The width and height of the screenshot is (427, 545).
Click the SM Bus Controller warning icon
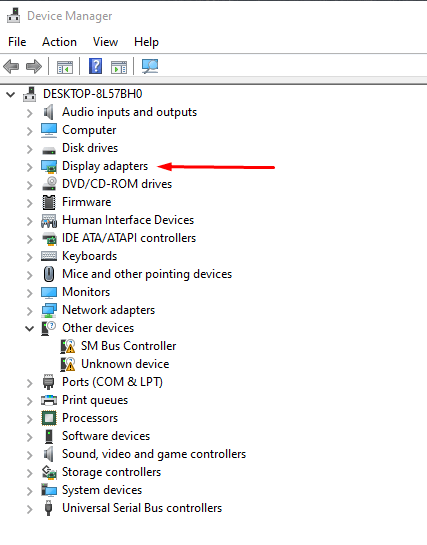[68, 346]
